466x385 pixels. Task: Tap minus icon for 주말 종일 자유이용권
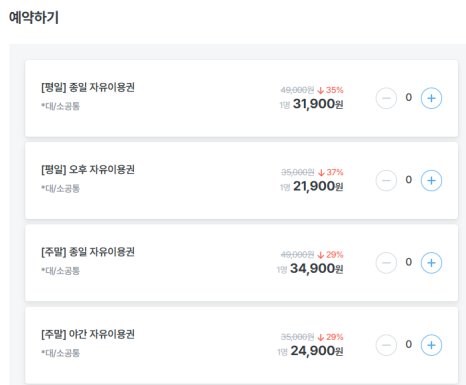point(386,263)
